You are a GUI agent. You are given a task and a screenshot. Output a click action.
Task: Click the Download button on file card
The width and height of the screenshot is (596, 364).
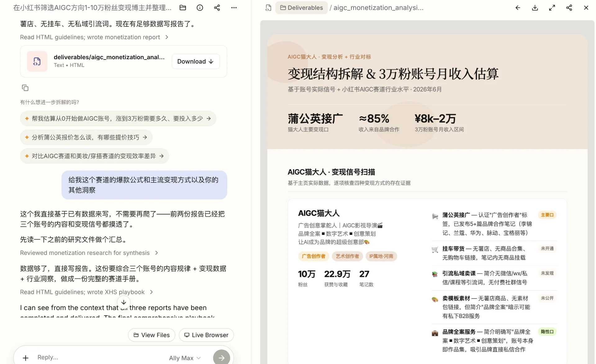click(196, 61)
